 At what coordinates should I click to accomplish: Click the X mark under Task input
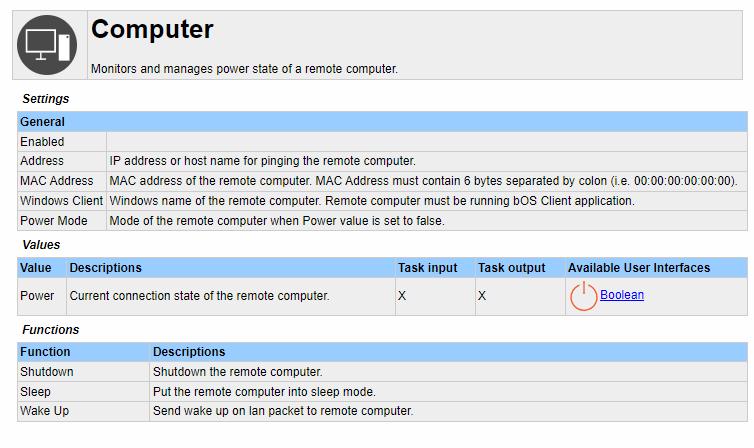click(x=402, y=296)
